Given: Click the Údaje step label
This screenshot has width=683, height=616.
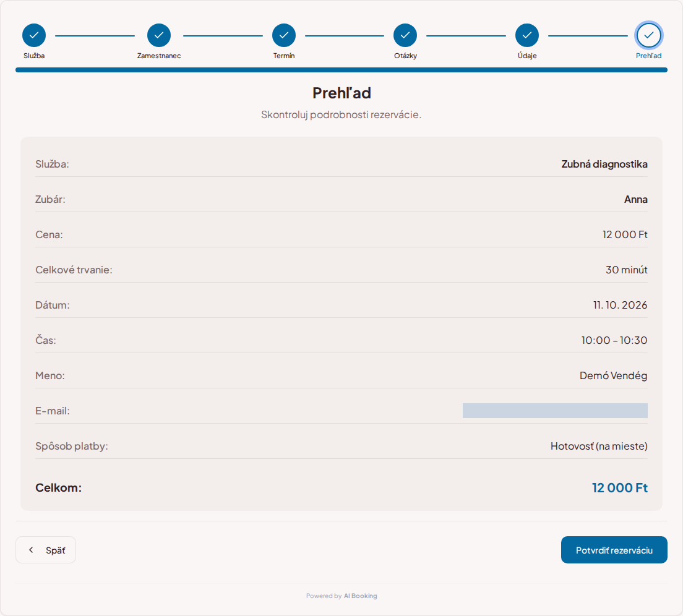Looking at the screenshot, I should pyautogui.click(x=527, y=56).
